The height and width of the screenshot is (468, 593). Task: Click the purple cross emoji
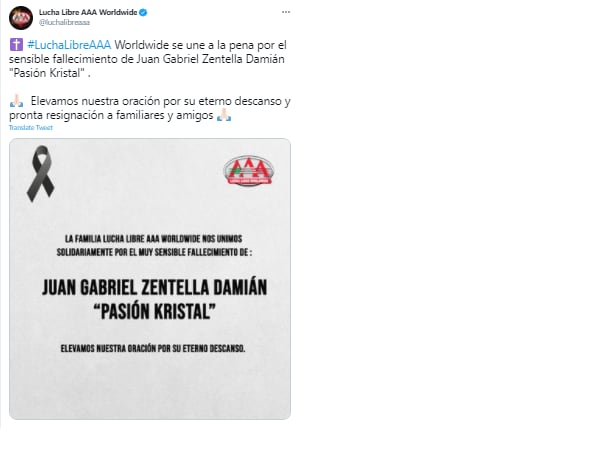coord(16,45)
